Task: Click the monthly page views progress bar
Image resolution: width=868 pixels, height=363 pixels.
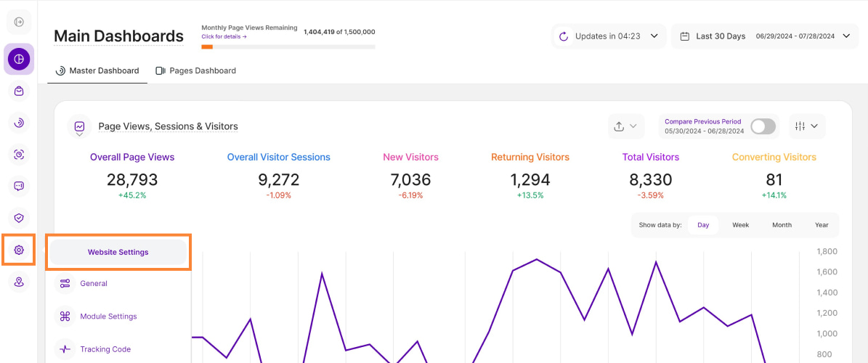Action: (288, 46)
